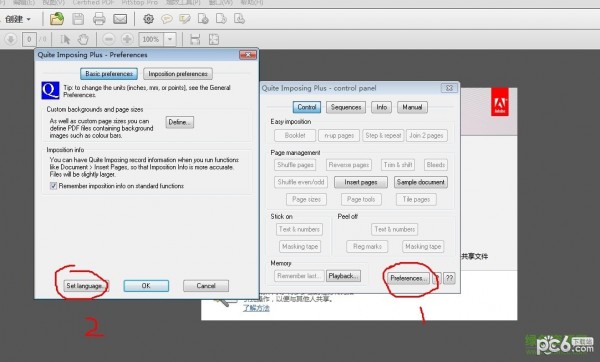Click the Print icon
This screenshot has height=362, width=600.
click(99, 19)
